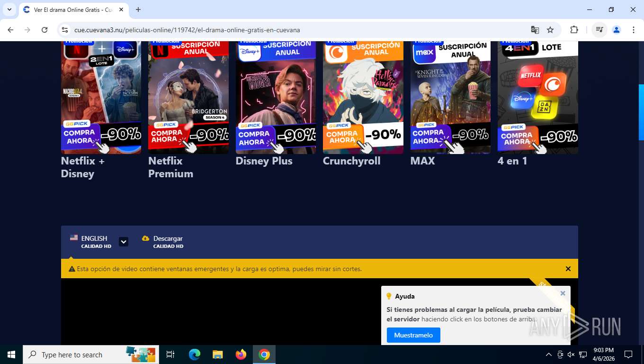Click the 4 en 1 title link
Viewport: 644px width, 364px height.
[x=512, y=161]
